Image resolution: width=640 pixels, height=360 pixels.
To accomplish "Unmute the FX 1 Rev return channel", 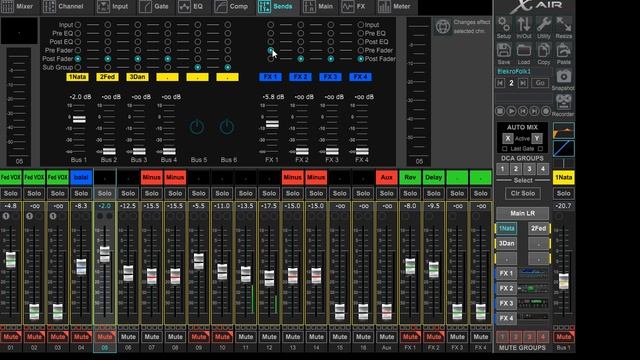I will (410, 337).
